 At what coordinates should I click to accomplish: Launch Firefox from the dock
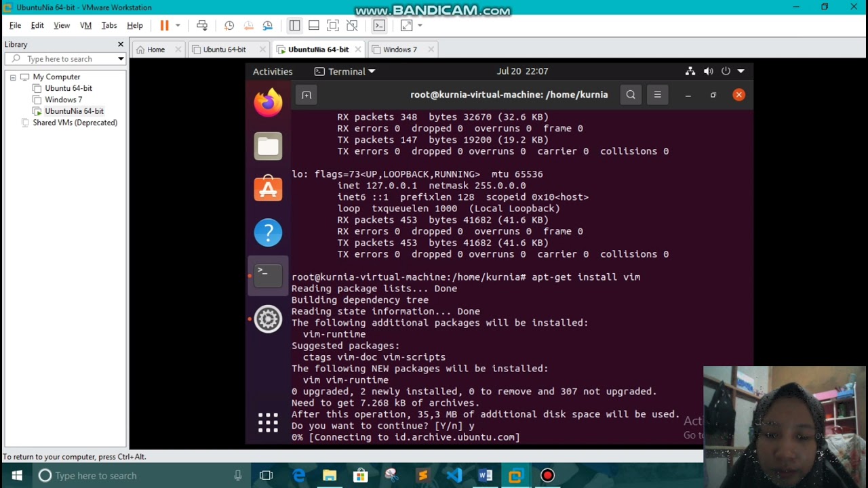pos(268,103)
